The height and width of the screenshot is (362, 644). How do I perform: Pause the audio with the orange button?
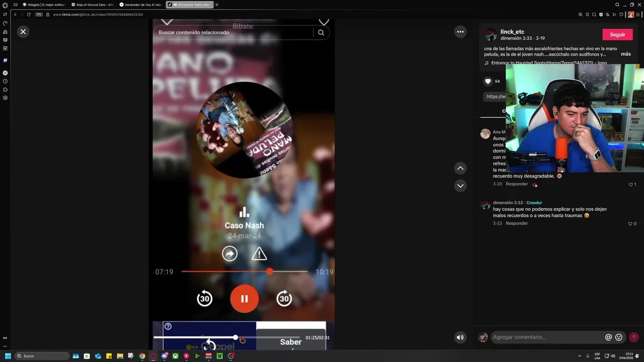click(244, 299)
